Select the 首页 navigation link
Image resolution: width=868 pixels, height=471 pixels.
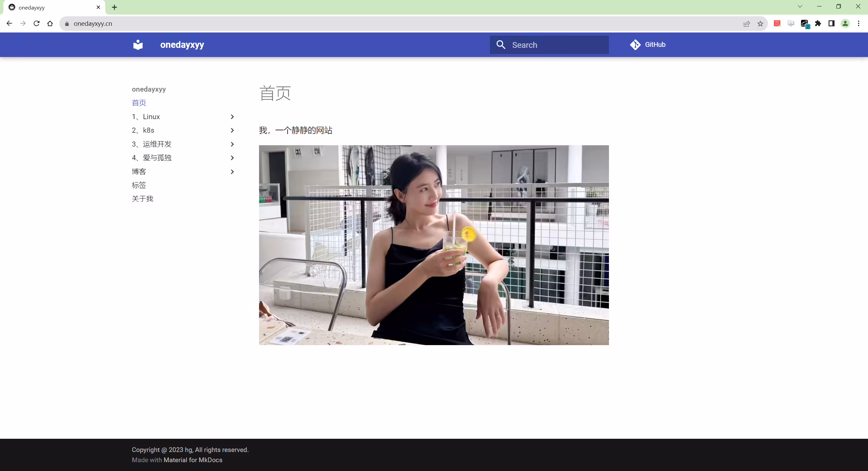tap(139, 103)
